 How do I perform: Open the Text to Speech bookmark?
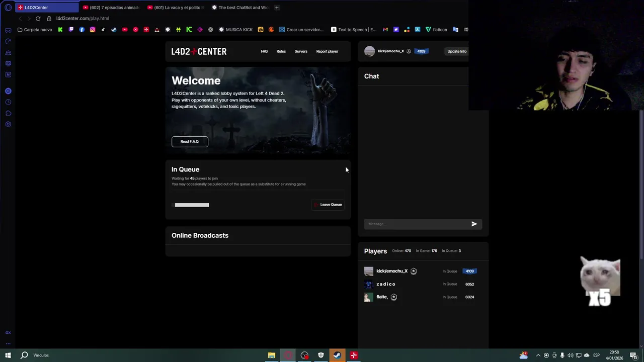point(354,30)
